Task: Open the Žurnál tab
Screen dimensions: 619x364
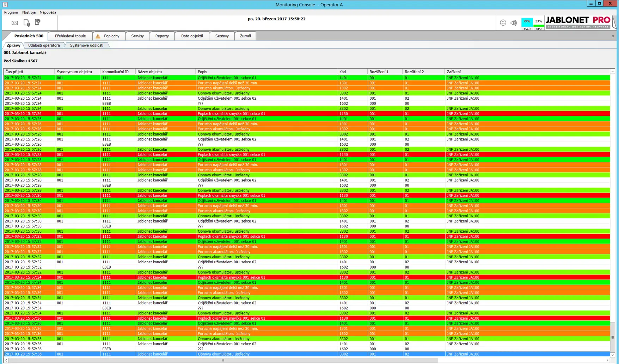Action: 245,36
